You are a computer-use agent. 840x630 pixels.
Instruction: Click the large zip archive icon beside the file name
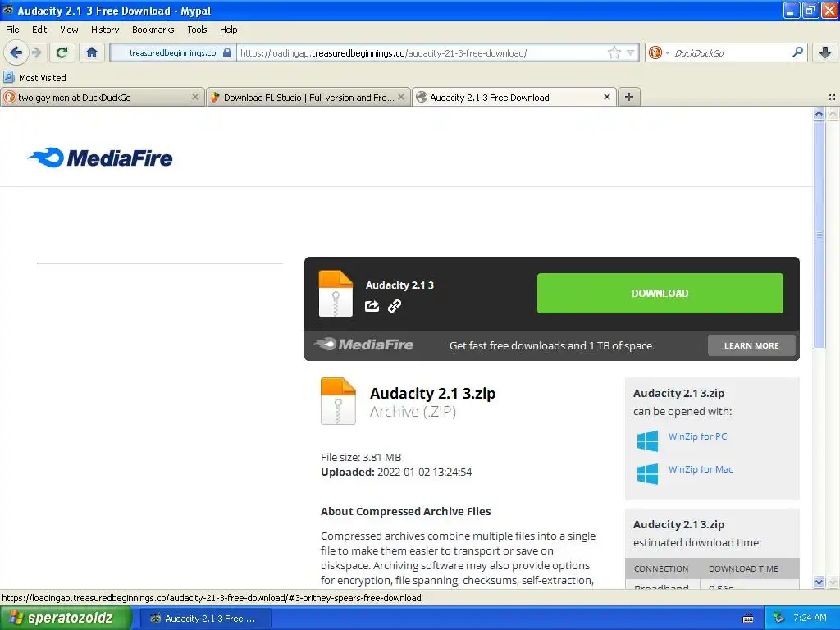click(338, 401)
